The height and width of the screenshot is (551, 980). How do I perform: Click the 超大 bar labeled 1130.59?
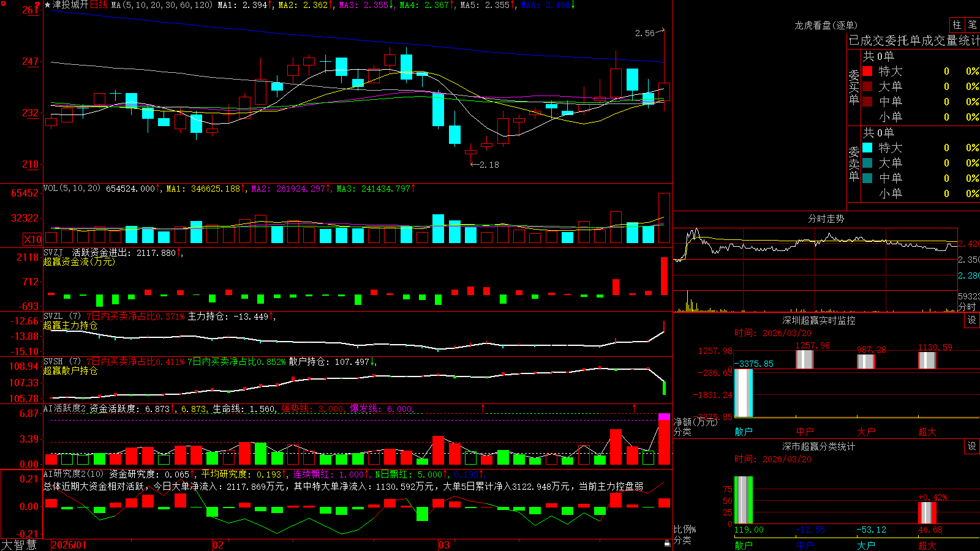[927, 361]
